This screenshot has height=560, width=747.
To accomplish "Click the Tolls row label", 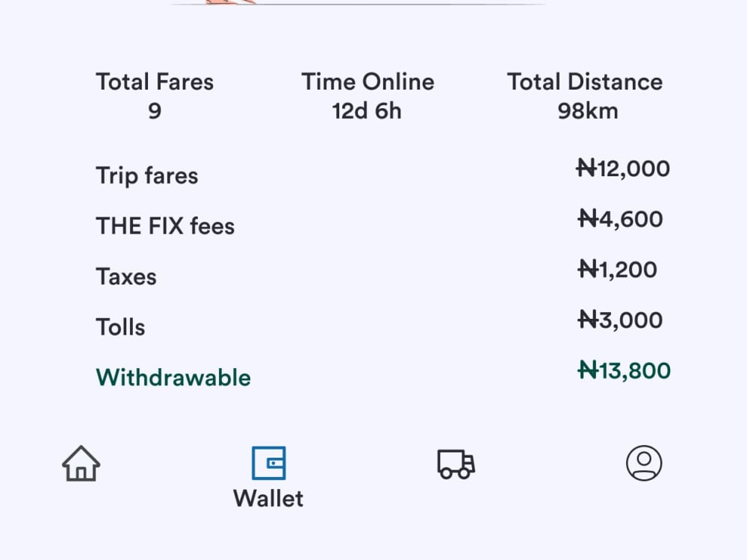I will point(120,327).
